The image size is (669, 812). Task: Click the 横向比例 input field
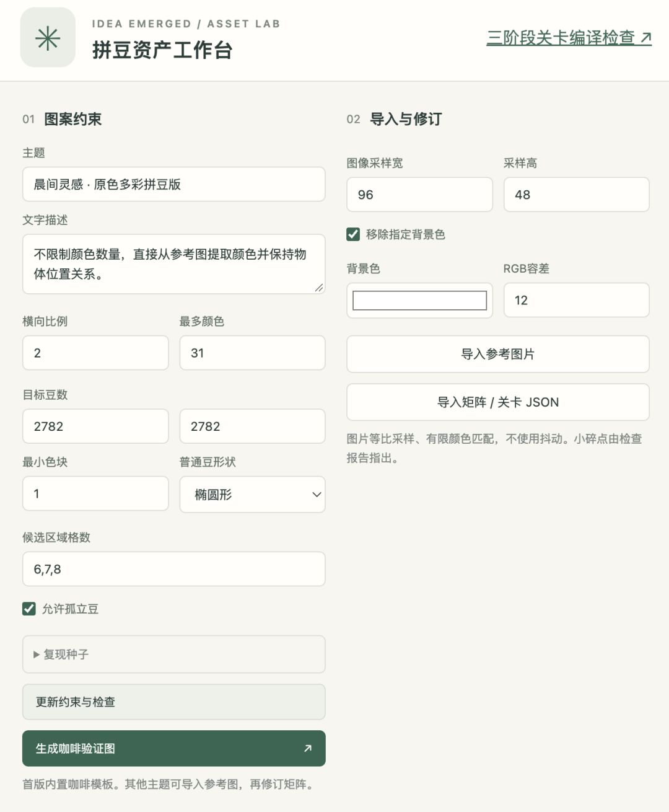95,353
